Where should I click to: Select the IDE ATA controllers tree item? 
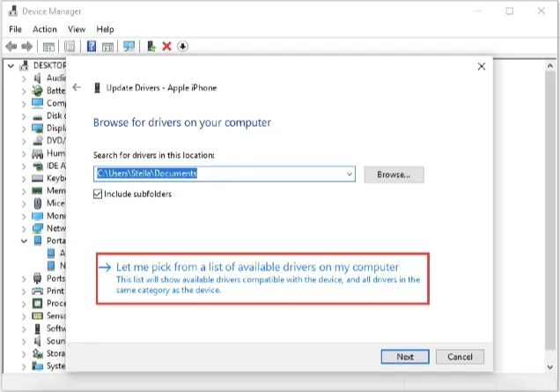(55, 166)
